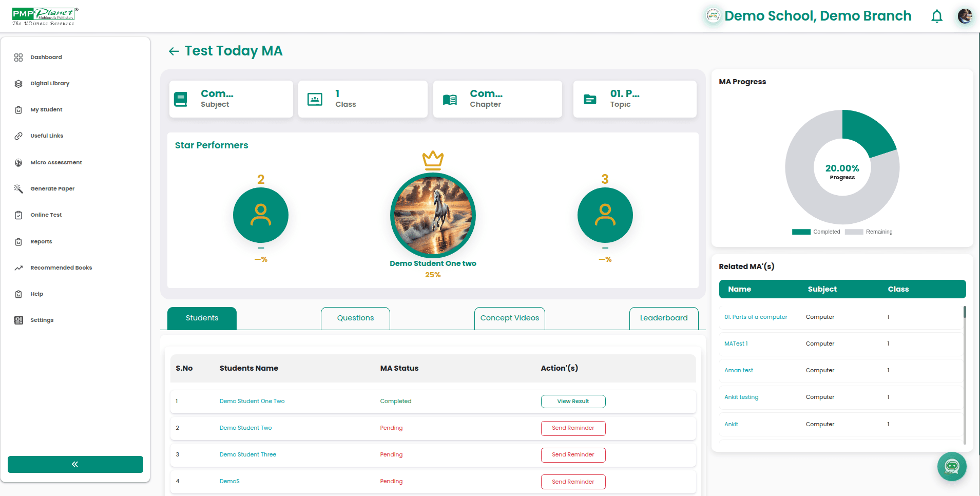The width and height of the screenshot is (980, 496).
Task: Click the Recommended Books trend icon
Action: tap(18, 268)
